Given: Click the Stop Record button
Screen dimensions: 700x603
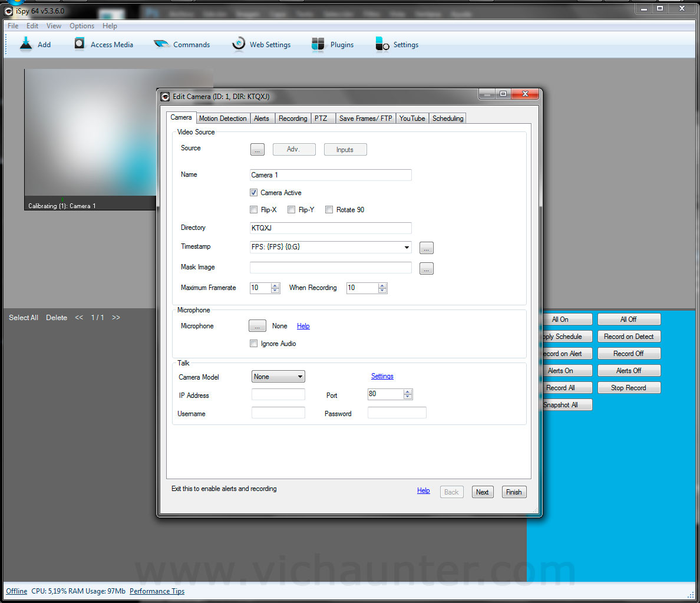Looking at the screenshot, I should point(629,388).
